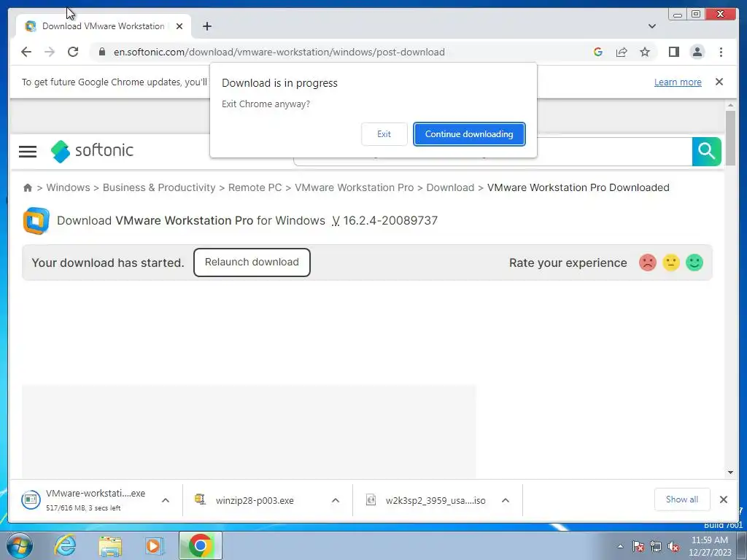
Task: Click the Google icon in address bar
Action: [598, 52]
